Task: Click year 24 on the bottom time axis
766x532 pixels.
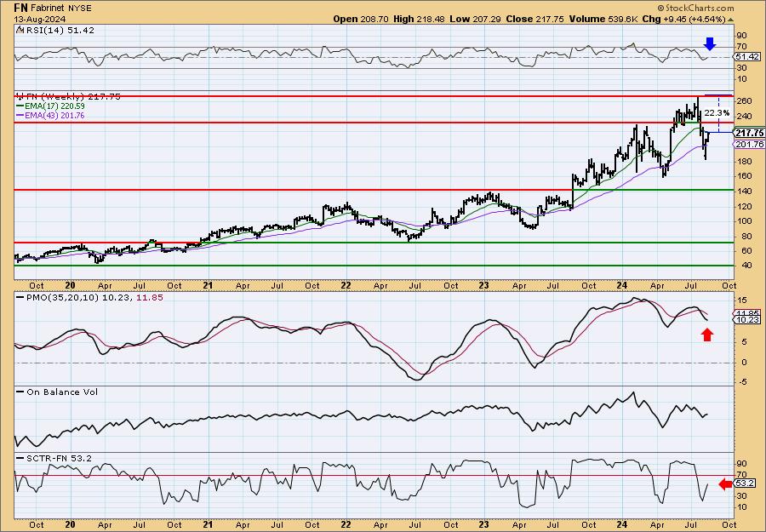Action: point(622,524)
